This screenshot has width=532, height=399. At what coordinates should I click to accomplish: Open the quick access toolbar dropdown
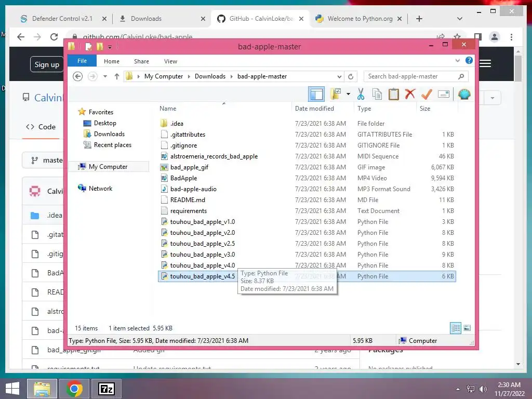[x=110, y=47]
